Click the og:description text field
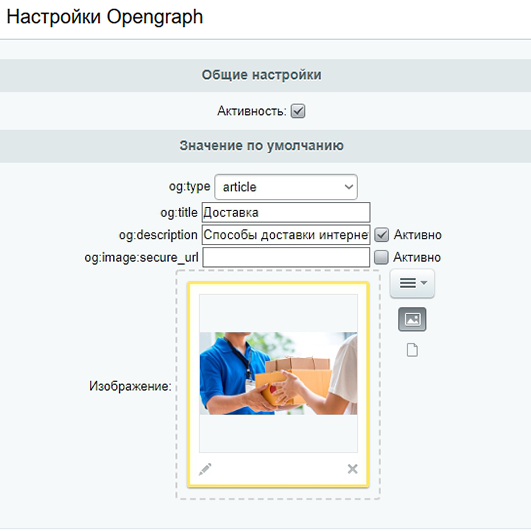This screenshot has height=531, width=531. pyautogui.click(x=286, y=235)
